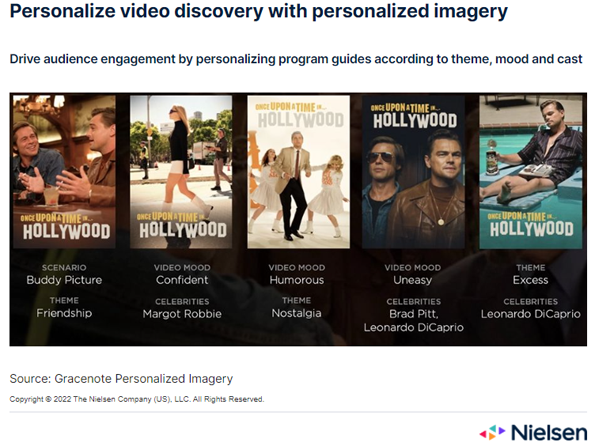Click the Hollywood title on the Uneasy poster

tap(414, 116)
